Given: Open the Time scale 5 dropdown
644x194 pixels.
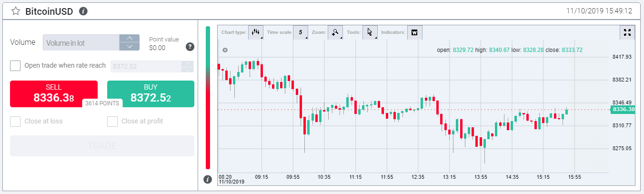Looking at the screenshot, I should 300,32.
